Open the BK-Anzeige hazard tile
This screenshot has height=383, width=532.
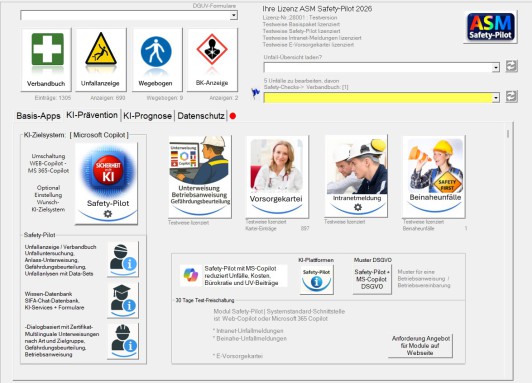tap(212, 60)
